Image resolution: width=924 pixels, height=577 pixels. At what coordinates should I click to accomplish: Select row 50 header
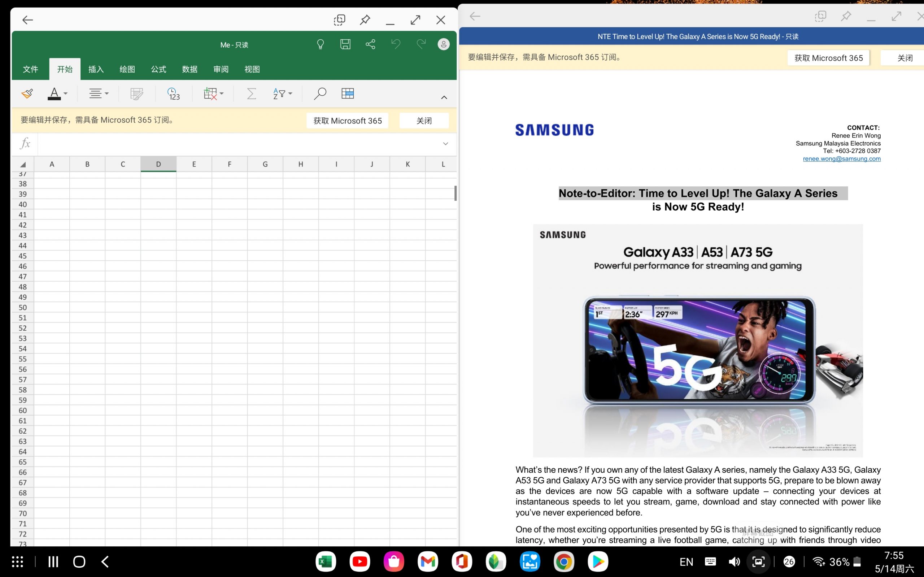[22, 308]
